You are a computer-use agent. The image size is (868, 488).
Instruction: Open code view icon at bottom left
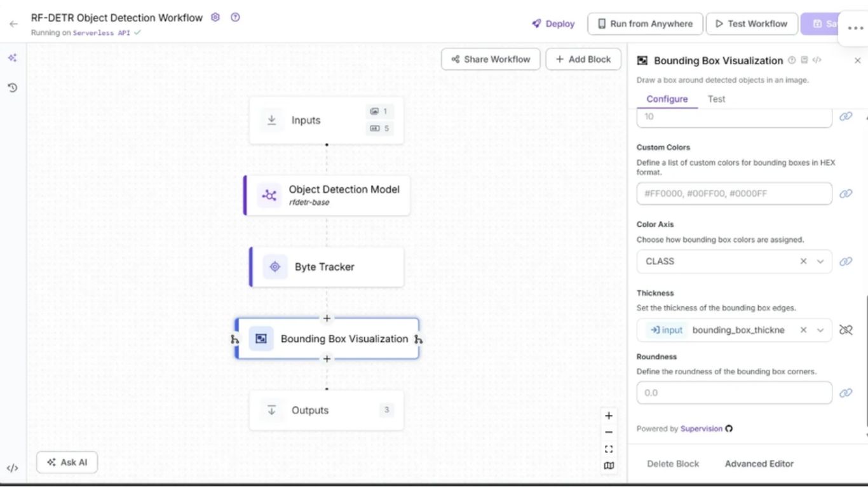(12, 468)
